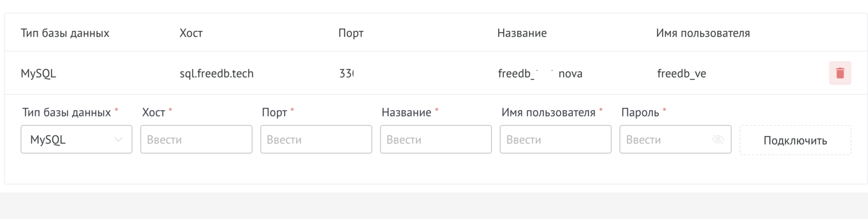Click the Имя пользователя table column header
The width and height of the screenshot is (868, 219).
(703, 33)
